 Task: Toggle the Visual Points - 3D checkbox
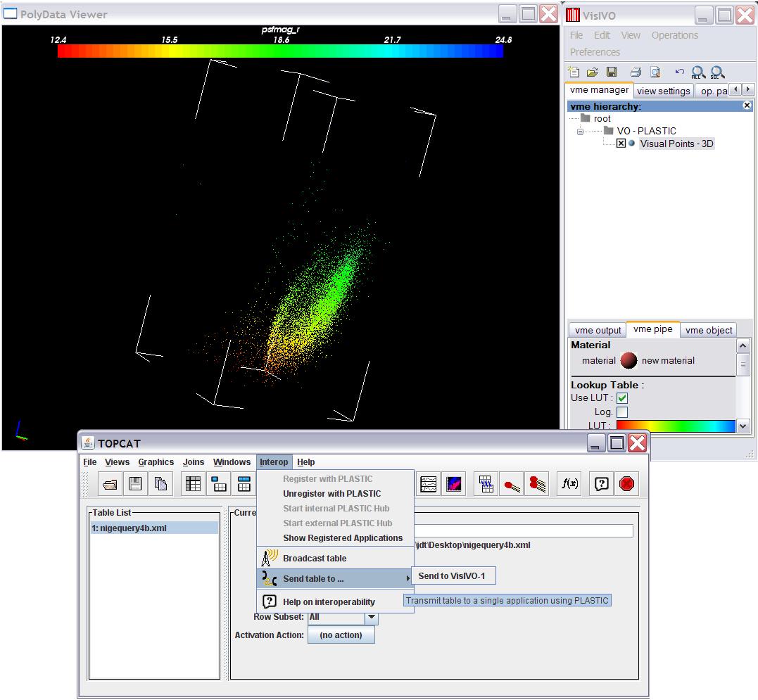tap(621, 144)
